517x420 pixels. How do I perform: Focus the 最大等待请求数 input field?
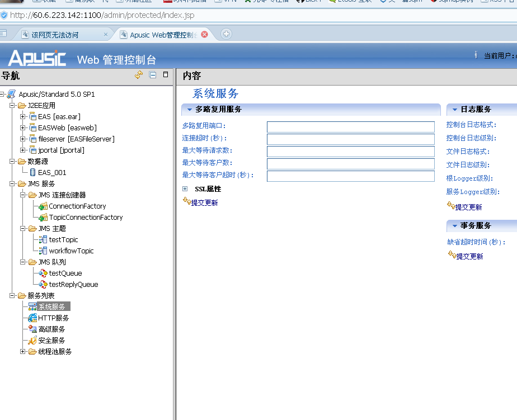(x=351, y=152)
